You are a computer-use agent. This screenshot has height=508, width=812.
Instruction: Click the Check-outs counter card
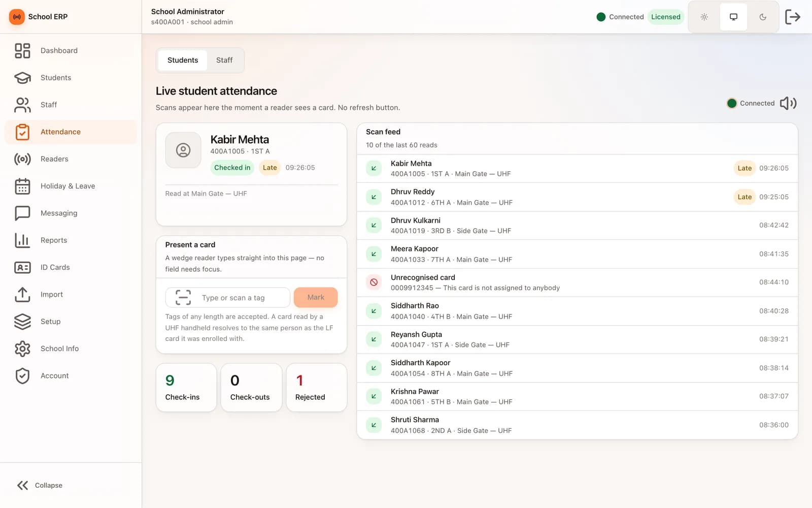click(251, 387)
